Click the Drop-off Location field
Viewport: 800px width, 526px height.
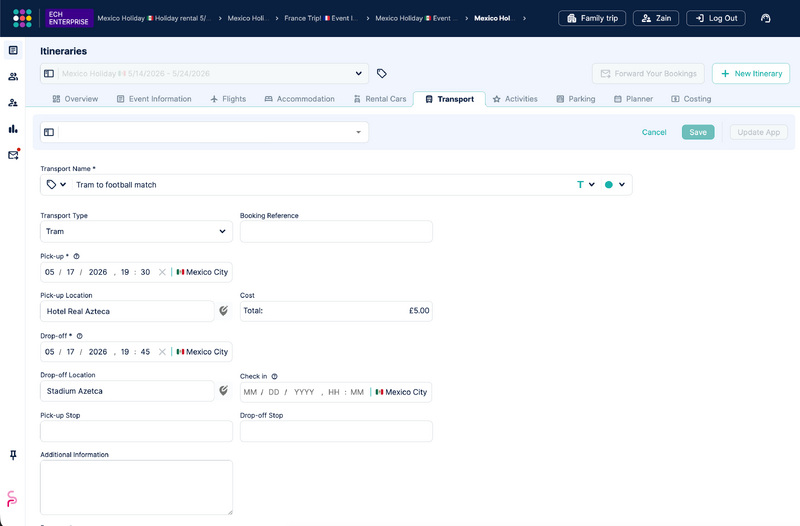point(127,391)
